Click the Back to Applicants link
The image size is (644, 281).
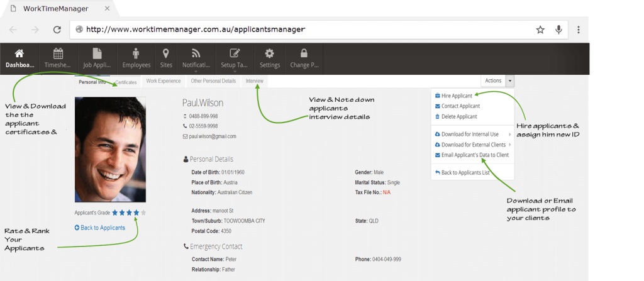coord(100,228)
